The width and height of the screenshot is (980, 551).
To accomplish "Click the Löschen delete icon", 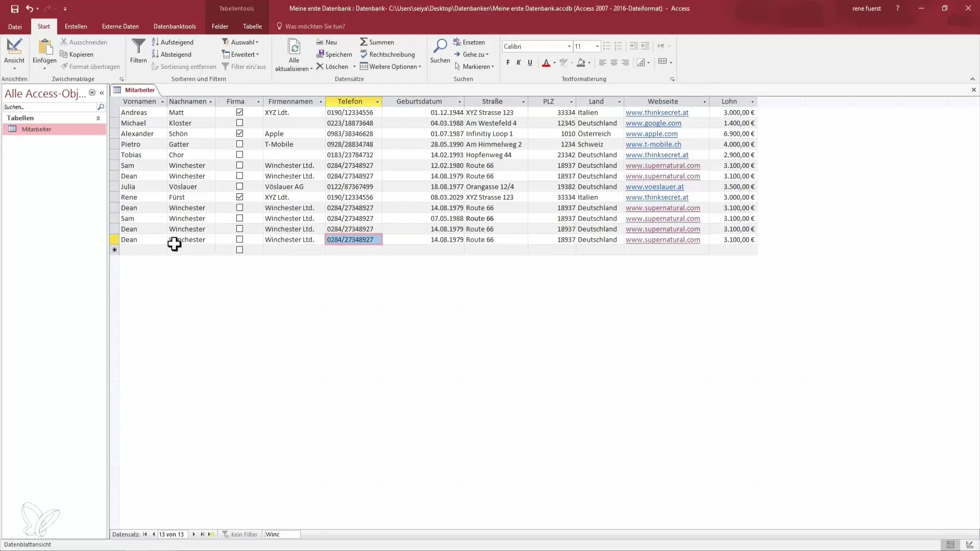I will tap(320, 66).
